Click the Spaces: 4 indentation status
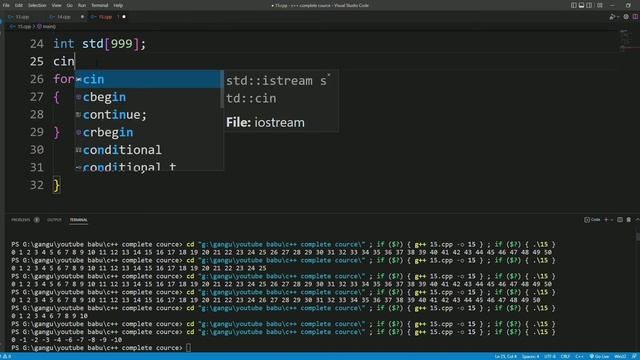The height and width of the screenshot is (360, 640). point(530,356)
